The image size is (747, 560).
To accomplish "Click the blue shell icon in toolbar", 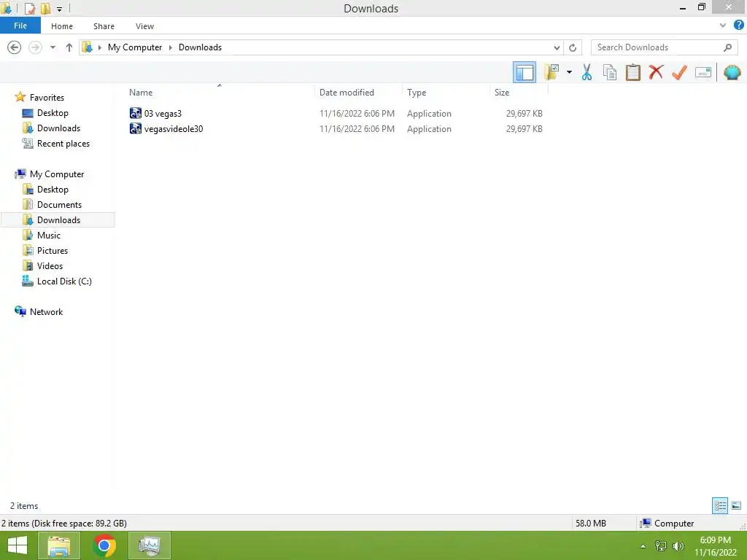I will pos(732,72).
